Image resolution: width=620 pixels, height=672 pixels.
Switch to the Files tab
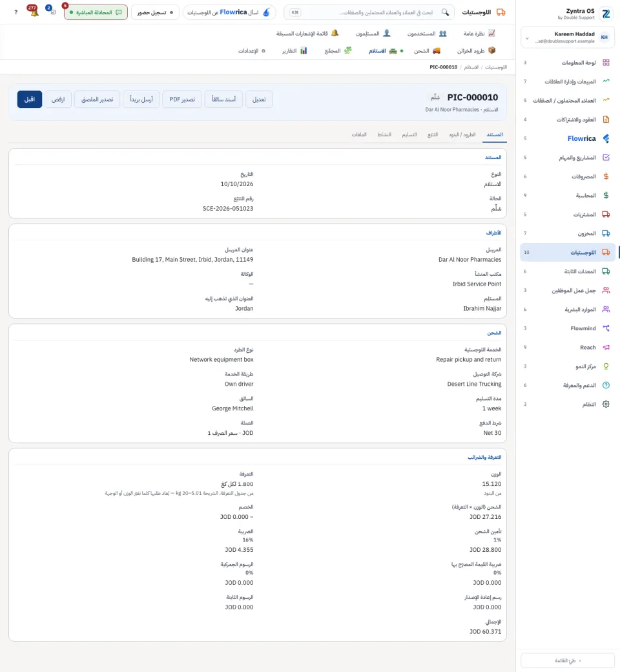tap(359, 134)
